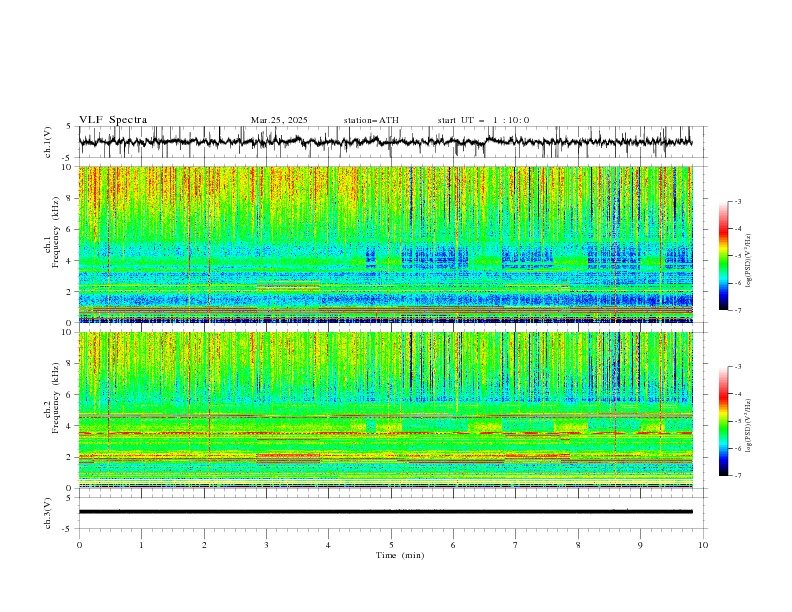
Task: Click the ch.2 color bar log(PSD) label
Action: pos(748,426)
